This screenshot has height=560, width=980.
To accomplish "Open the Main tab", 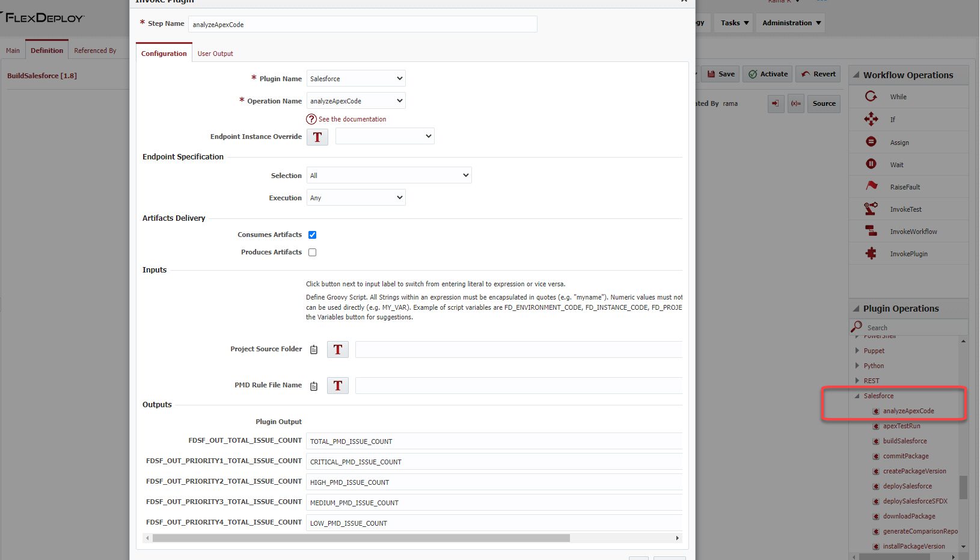I will pos(13,51).
